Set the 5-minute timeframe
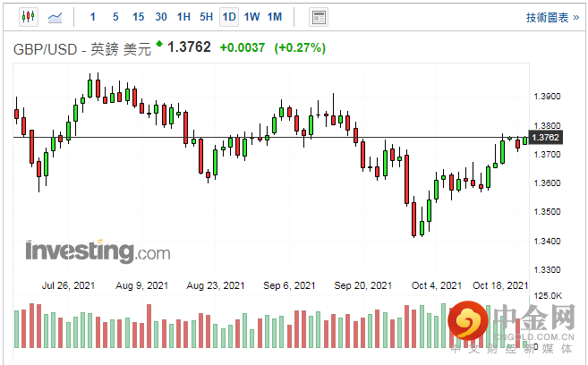This screenshot has width=588, height=365. [115, 17]
